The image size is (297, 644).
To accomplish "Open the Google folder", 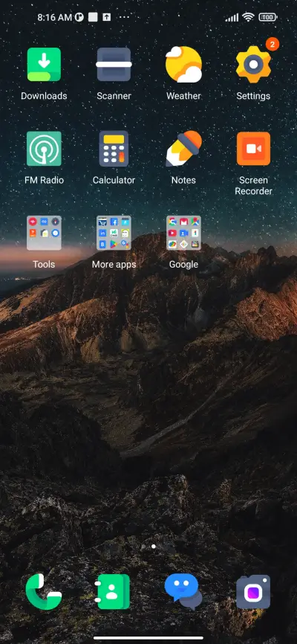I will [x=183, y=233].
